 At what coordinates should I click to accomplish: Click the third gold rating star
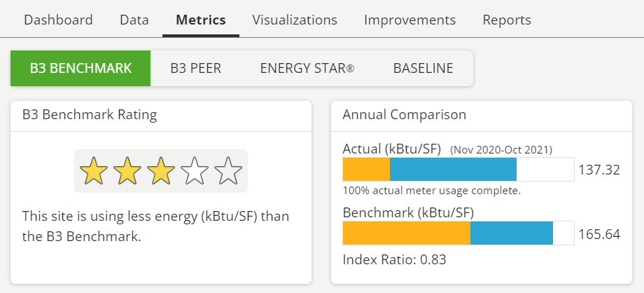(161, 171)
